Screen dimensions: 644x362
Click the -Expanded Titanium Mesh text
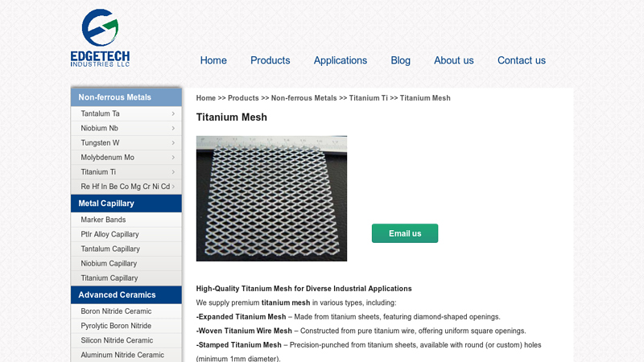[241, 317]
